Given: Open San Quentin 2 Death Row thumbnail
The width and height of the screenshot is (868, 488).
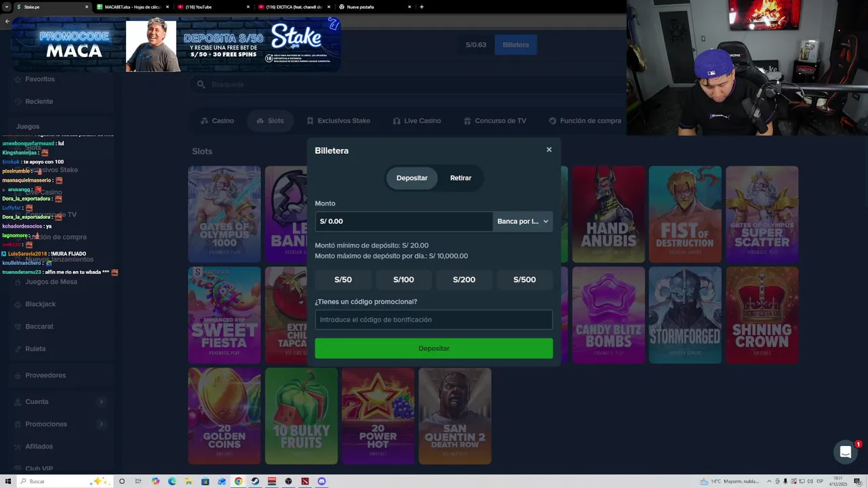Looking at the screenshot, I should point(455,416).
